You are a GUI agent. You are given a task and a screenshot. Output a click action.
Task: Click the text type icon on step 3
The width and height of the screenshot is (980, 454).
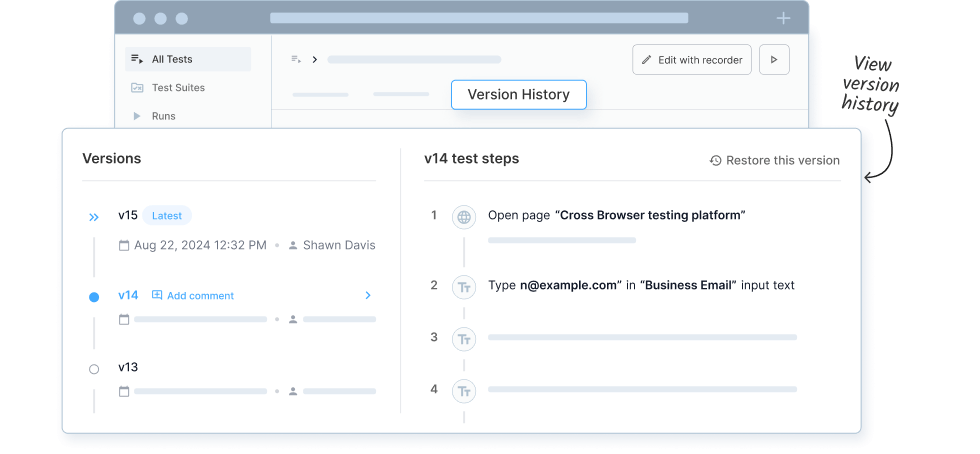click(464, 339)
